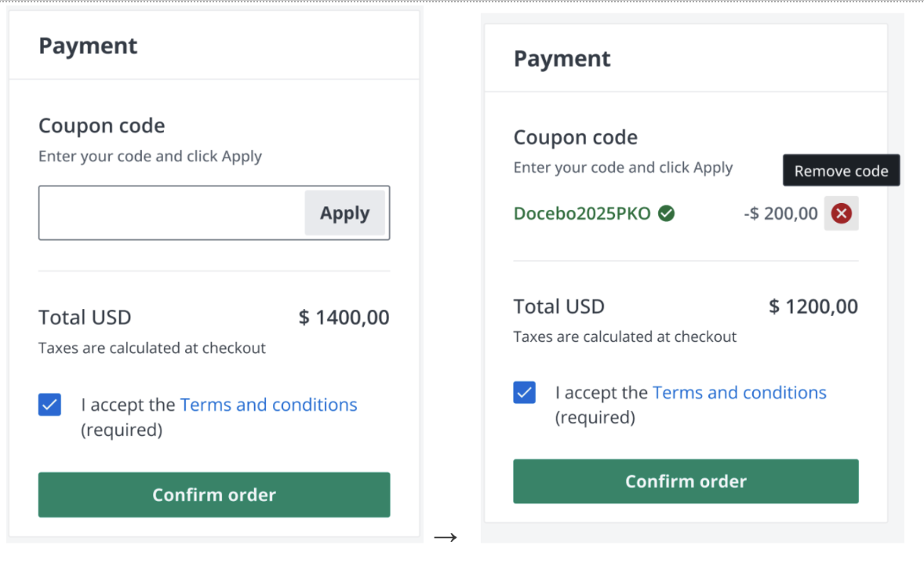Viewport: 924px width, 563px height.
Task: Confirm order with the discounted $1200,00 total
Action: [686, 481]
